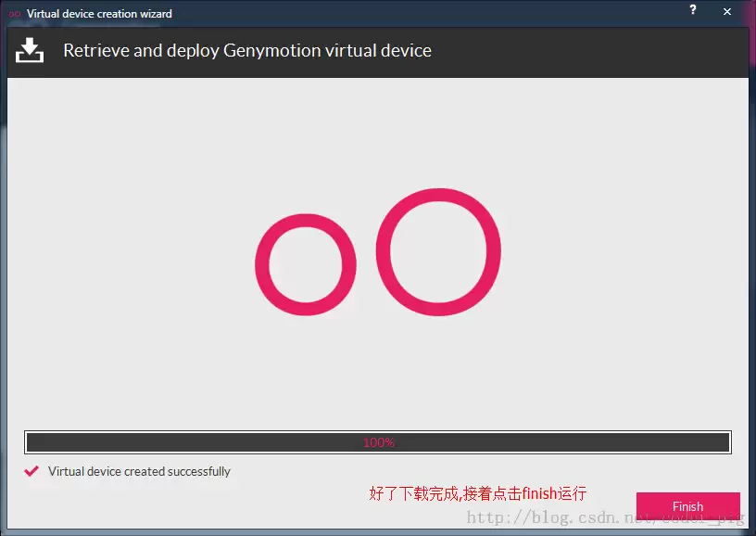Click the dark header banner's empty area
The image size is (756, 536).
588,52
